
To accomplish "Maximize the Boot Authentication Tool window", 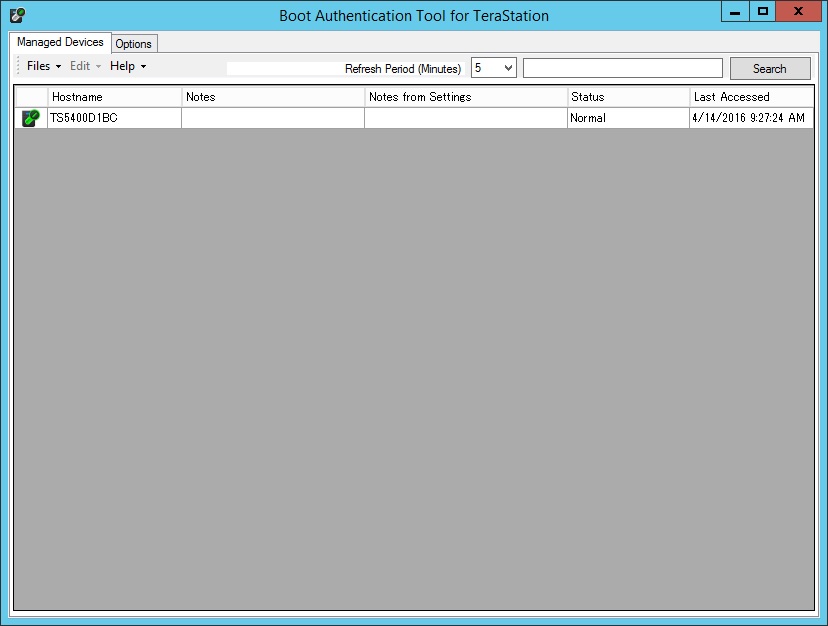I will point(763,12).
